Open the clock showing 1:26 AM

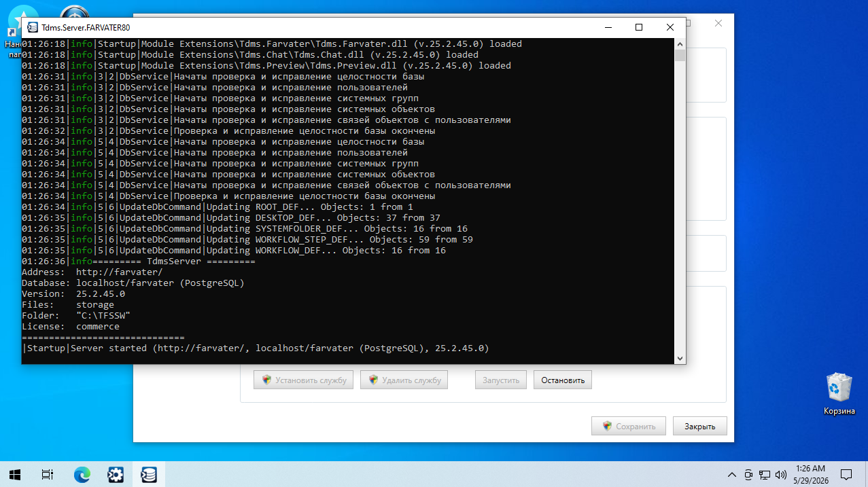click(810, 474)
